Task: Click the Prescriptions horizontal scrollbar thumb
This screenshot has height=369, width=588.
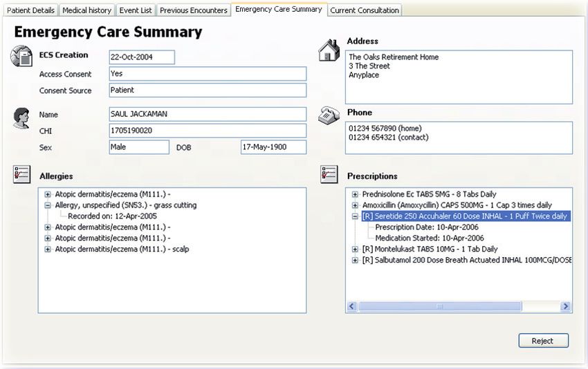Action: (440, 306)
